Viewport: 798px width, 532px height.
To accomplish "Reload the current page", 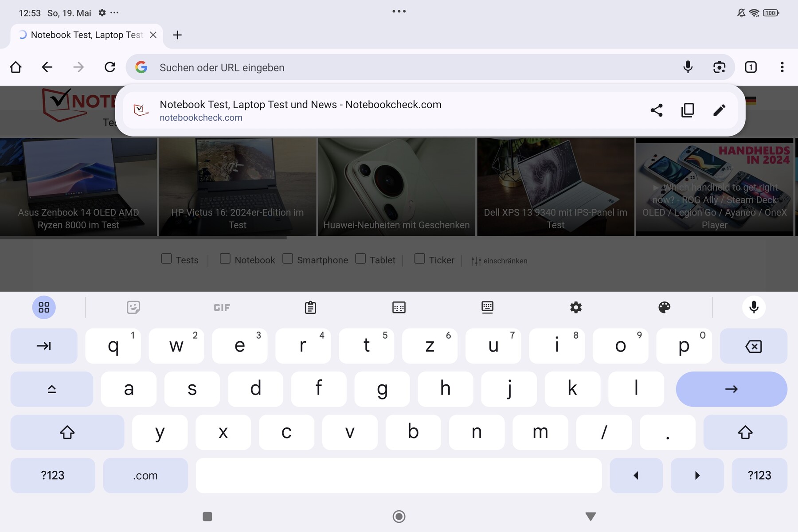I will (x=110, y=67).
